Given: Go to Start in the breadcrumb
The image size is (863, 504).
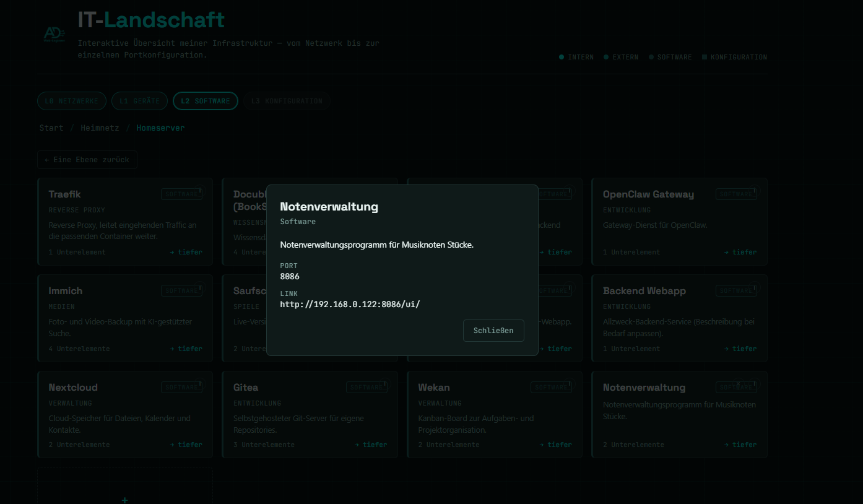Looking at the screenshot, I should tap(51, 128).
